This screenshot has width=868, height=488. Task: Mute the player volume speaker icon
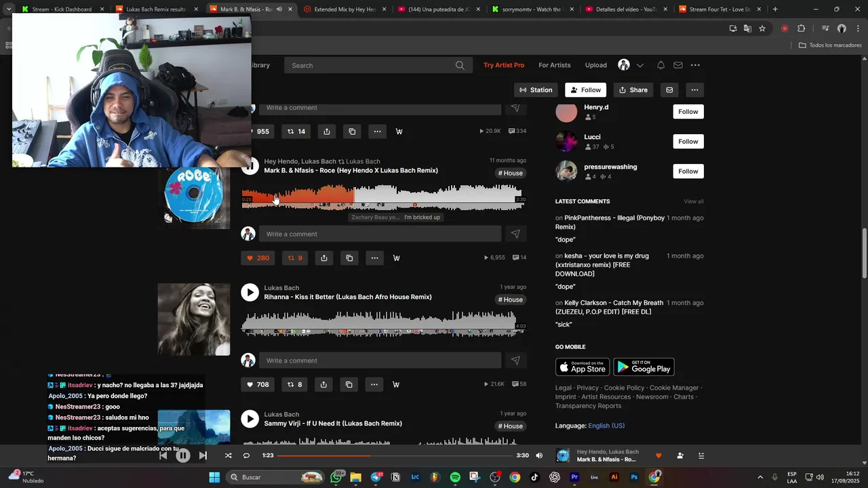coord(539,455)
